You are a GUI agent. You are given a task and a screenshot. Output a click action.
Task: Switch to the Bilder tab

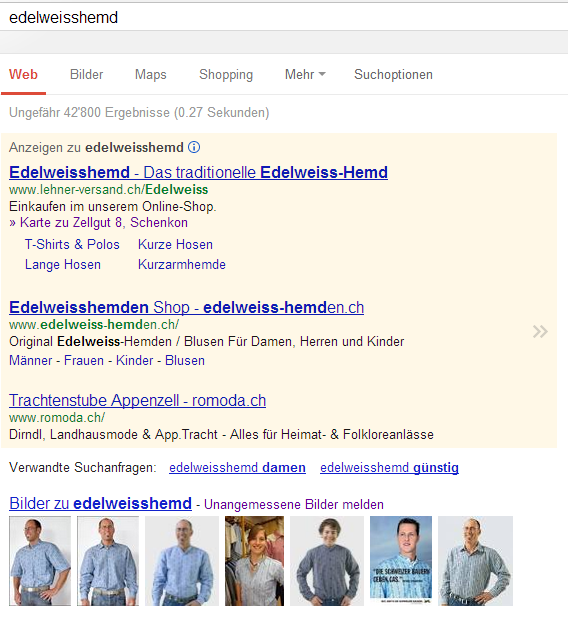(86, 74)
